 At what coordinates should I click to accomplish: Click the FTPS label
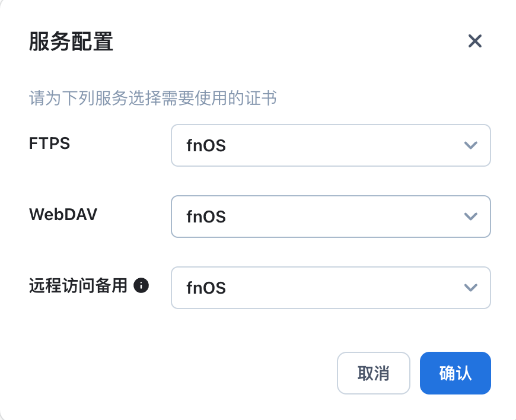coord(49,144)
